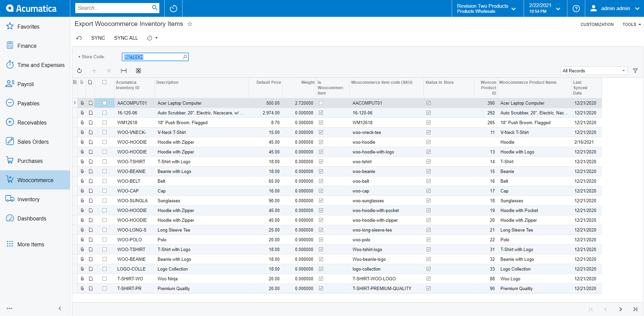Open the notes icon for WM12618 row
Viewport: 644px width, 316px height.
pos(91,122)
